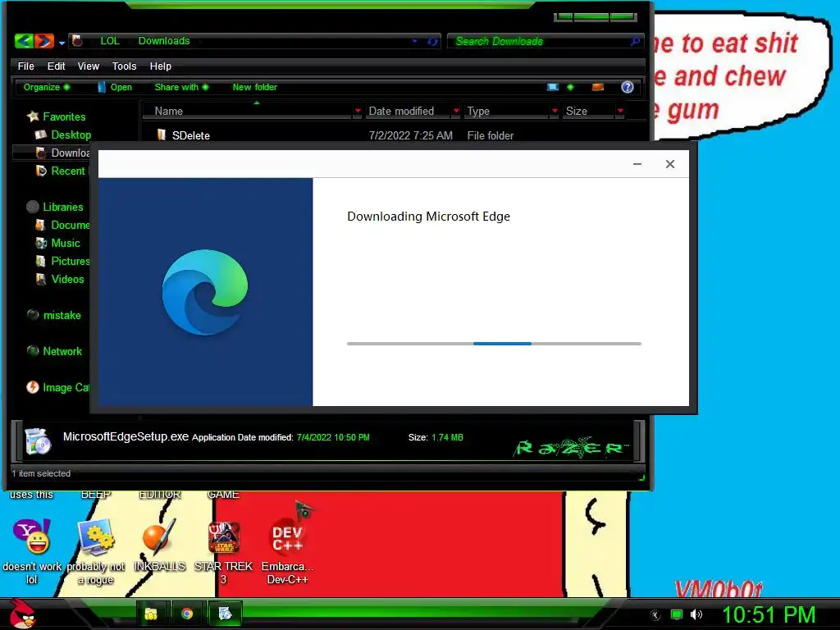This screenshot has height=630, width=840.
Task: Open the Edit menu
Action: pyautogui.click(x=56, y=66)
